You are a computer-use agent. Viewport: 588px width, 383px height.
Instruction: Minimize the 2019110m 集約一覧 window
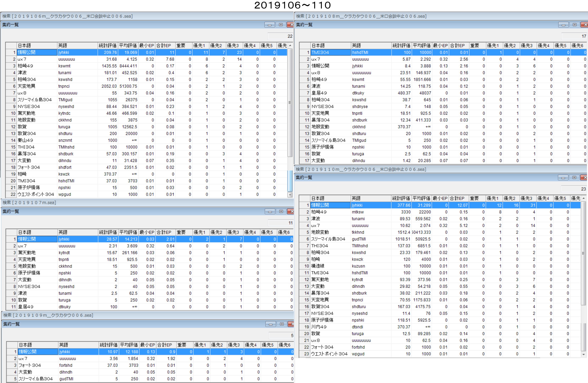pyautogui.click(x=563, y=178)
